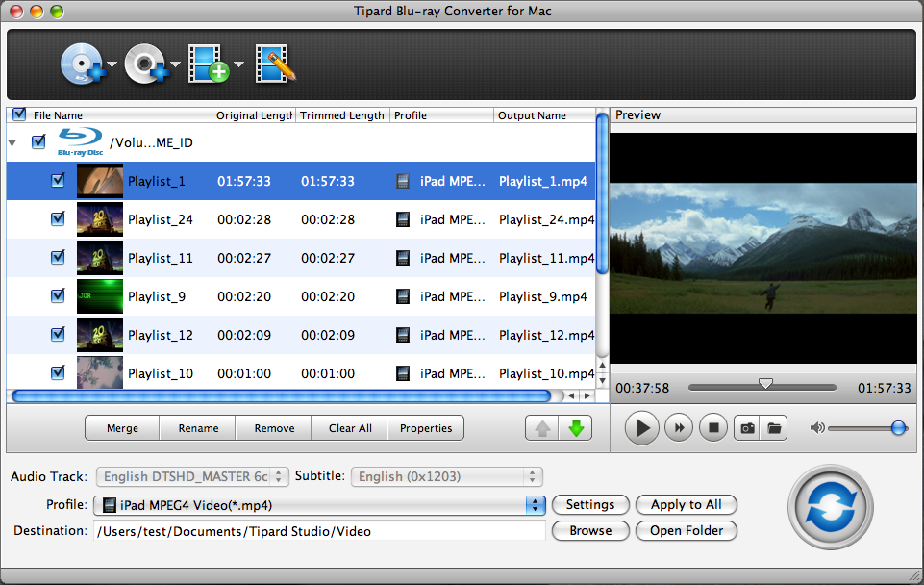Take a snapshot with the camera icon

[x=747, y=428]
